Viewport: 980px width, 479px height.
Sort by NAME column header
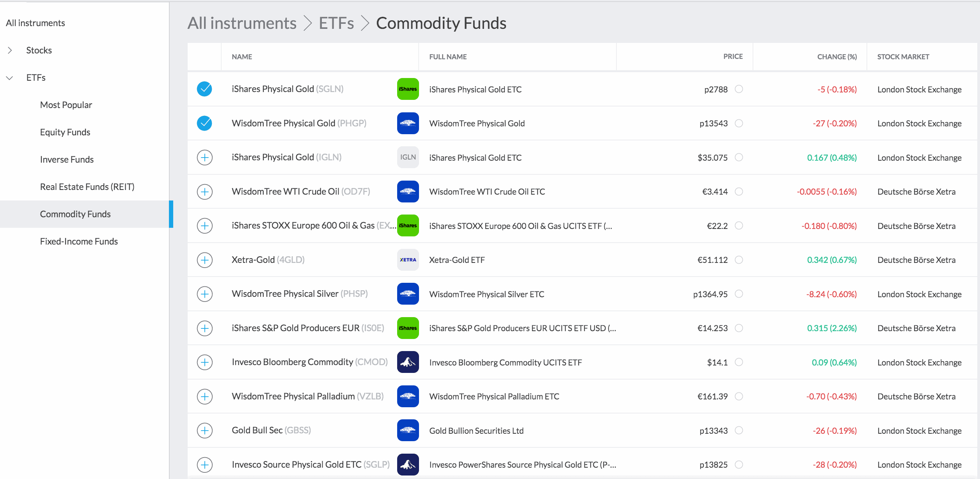pyautogui.click(x=242, y=57)
